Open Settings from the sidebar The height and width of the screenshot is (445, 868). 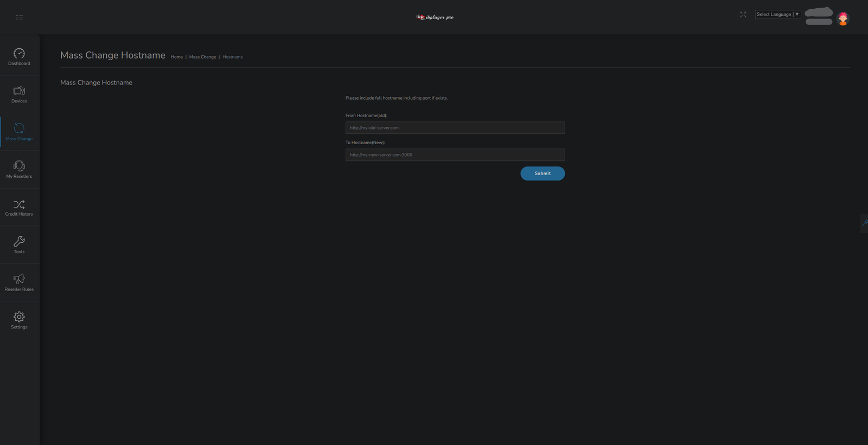(x=19, y=320)
